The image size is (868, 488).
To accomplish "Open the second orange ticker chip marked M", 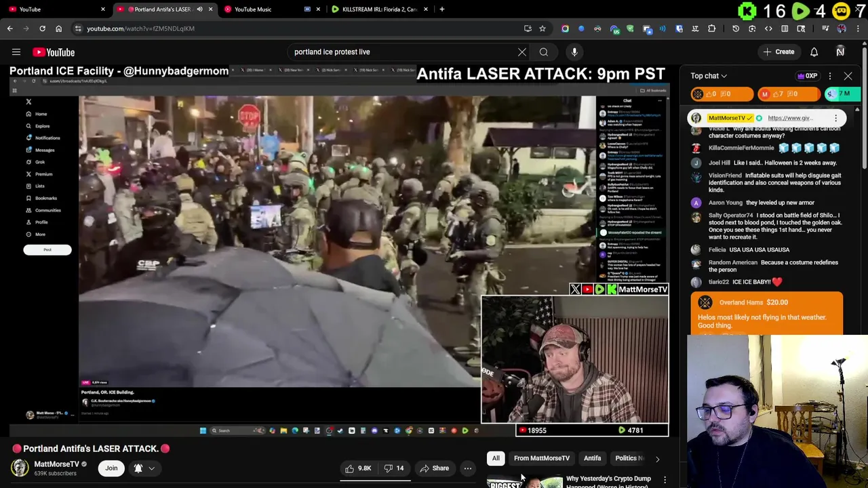I will click(x=788, y=94).
